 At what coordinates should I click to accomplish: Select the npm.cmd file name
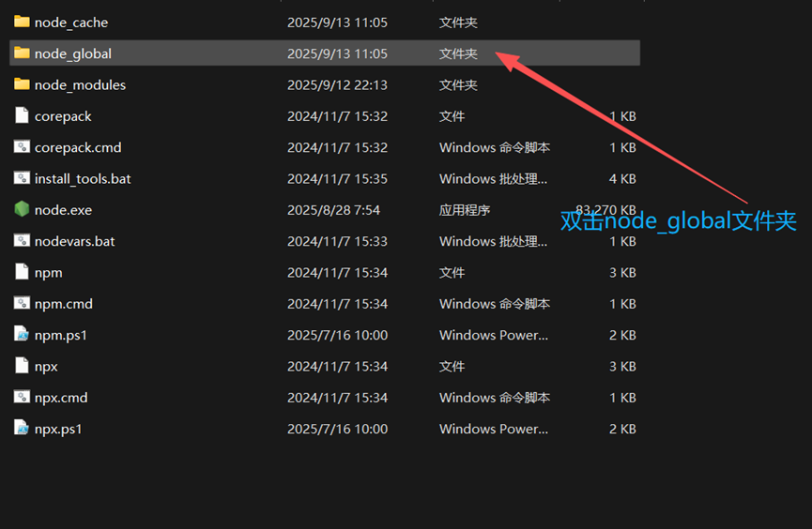point(64,304)
